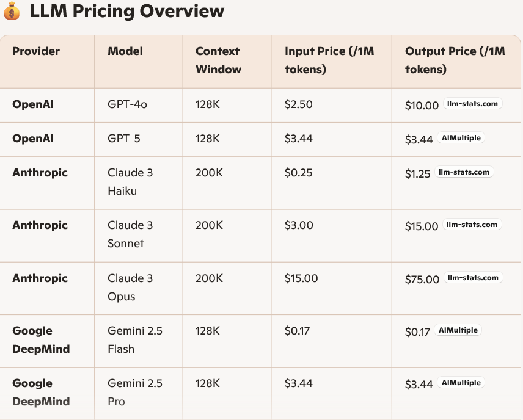Click llm-stats.com citation beside Claude 3 Sonnet price

pyautogui.click(x=472, y=225)
